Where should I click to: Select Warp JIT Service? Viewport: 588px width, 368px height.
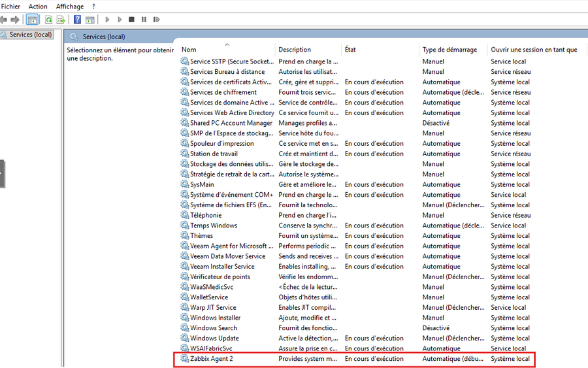coord(213,307)
